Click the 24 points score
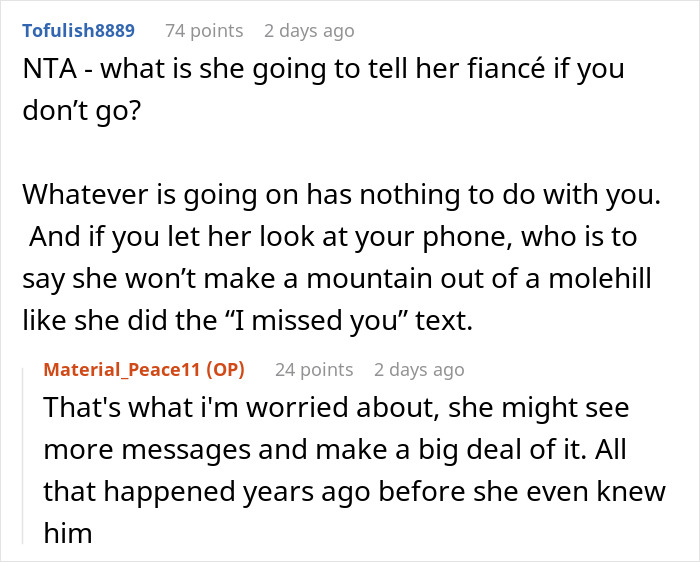Image resolution: width=700 pixels, height=562 pixels. [314, 370]
